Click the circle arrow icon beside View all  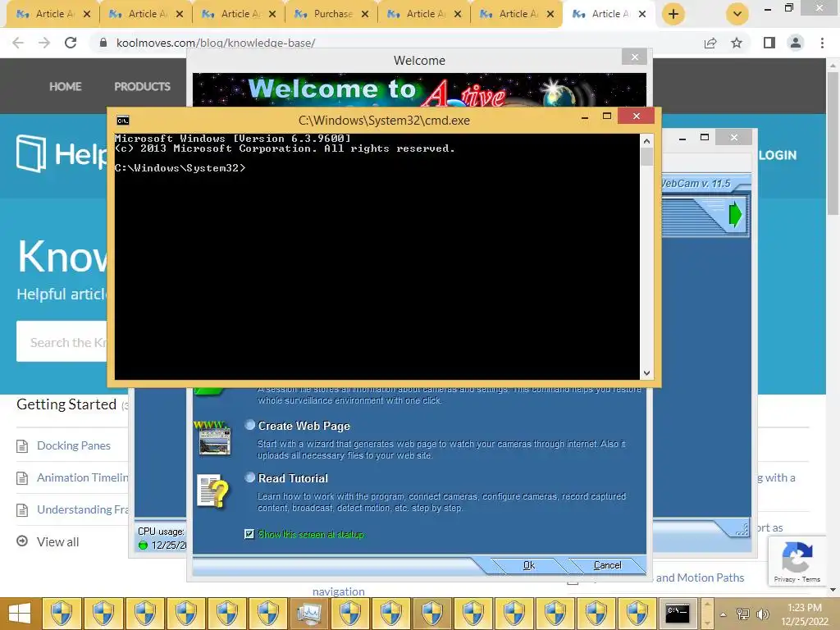(x=22, y=541)
